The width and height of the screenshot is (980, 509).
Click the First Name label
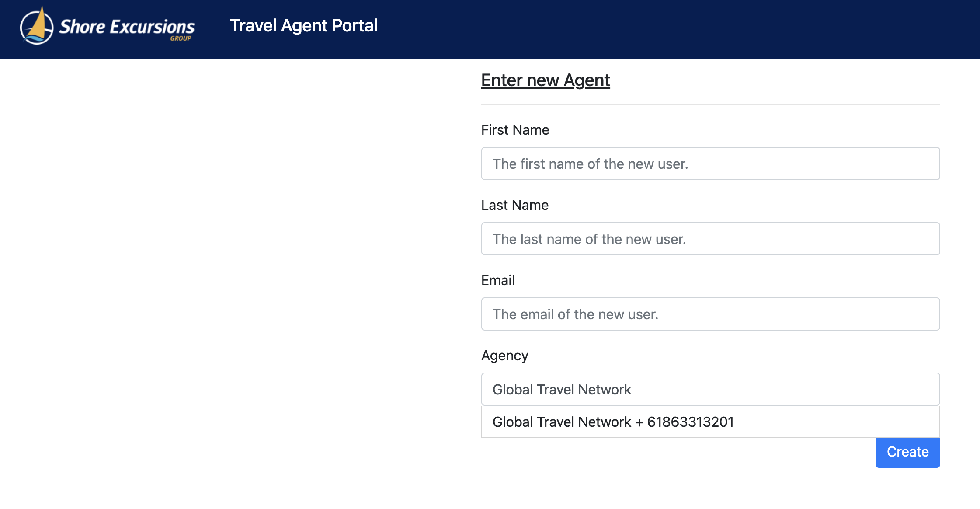(515, 130)
